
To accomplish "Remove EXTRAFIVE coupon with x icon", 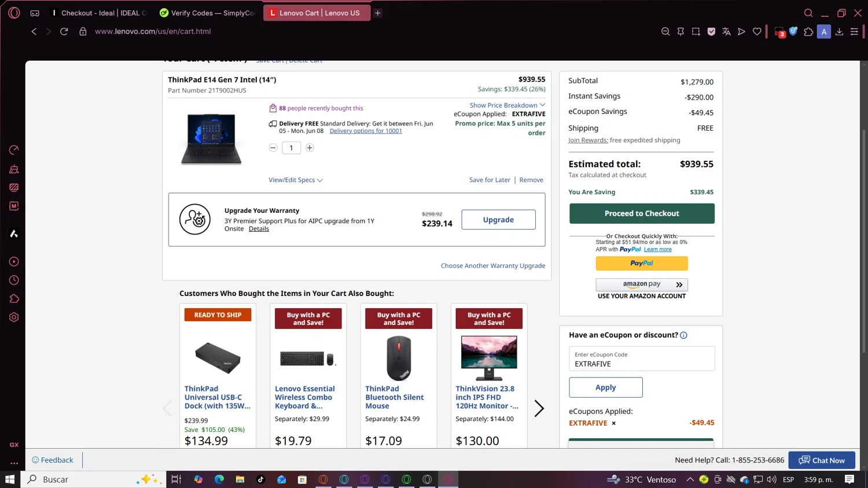I will tap(614, 423).
